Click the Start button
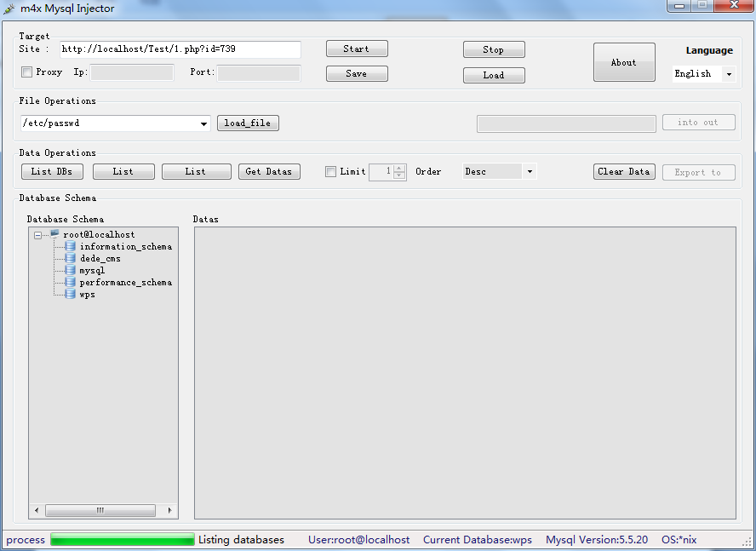The image size is (756, 551). [x=357, y=49]
